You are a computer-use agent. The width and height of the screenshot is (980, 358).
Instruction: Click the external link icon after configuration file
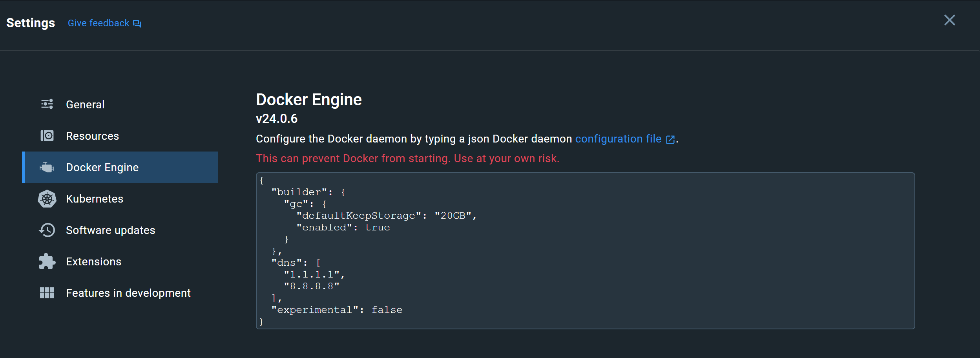point(670,139)
